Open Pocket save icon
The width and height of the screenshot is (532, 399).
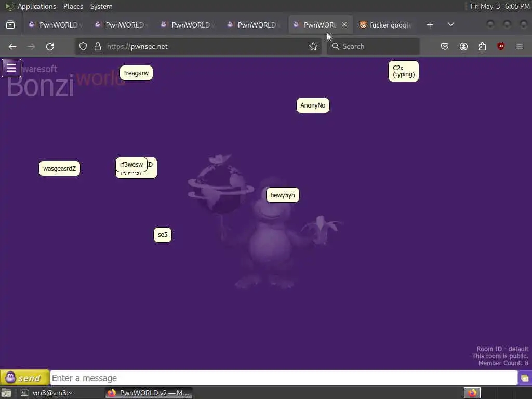[x=445, y=46]
